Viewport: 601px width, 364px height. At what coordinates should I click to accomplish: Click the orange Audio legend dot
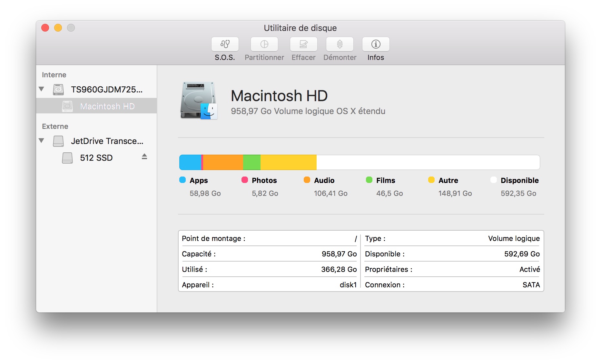(307, 180)
